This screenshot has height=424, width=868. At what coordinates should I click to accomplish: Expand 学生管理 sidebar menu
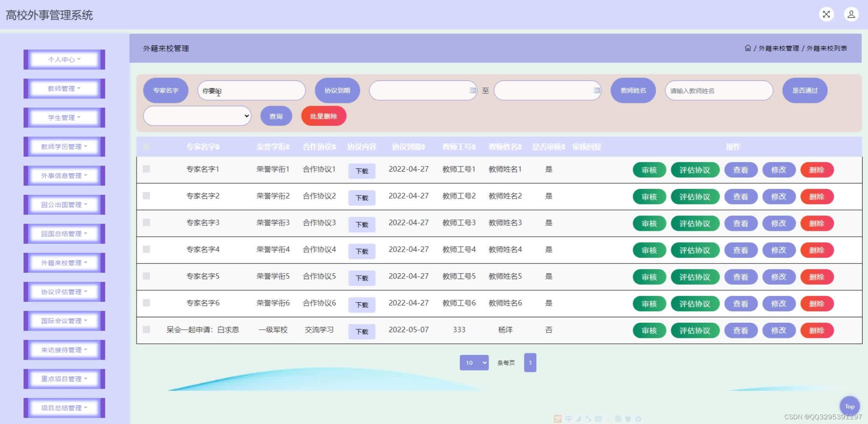[x=64, y=117]
